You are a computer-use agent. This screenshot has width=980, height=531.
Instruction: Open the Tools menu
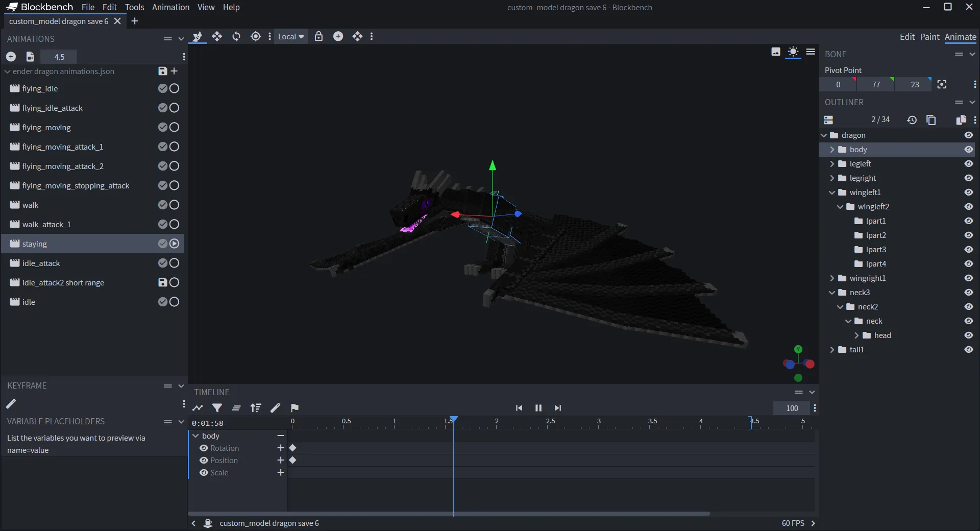[135, 7]
